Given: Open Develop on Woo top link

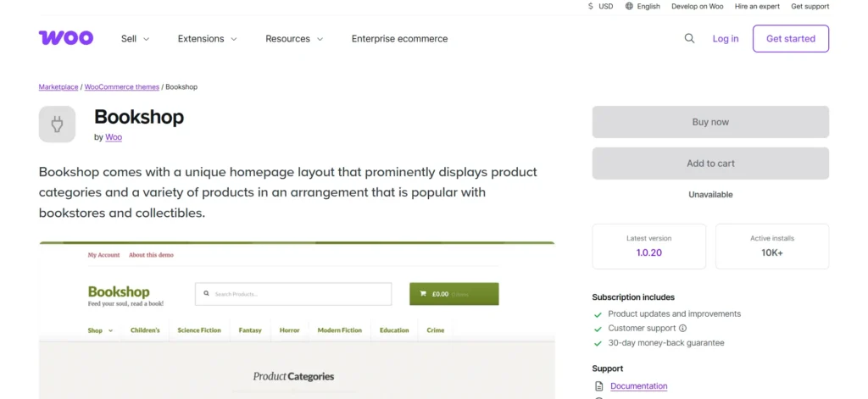Looking at the screenshot, I should coord(697,6).
